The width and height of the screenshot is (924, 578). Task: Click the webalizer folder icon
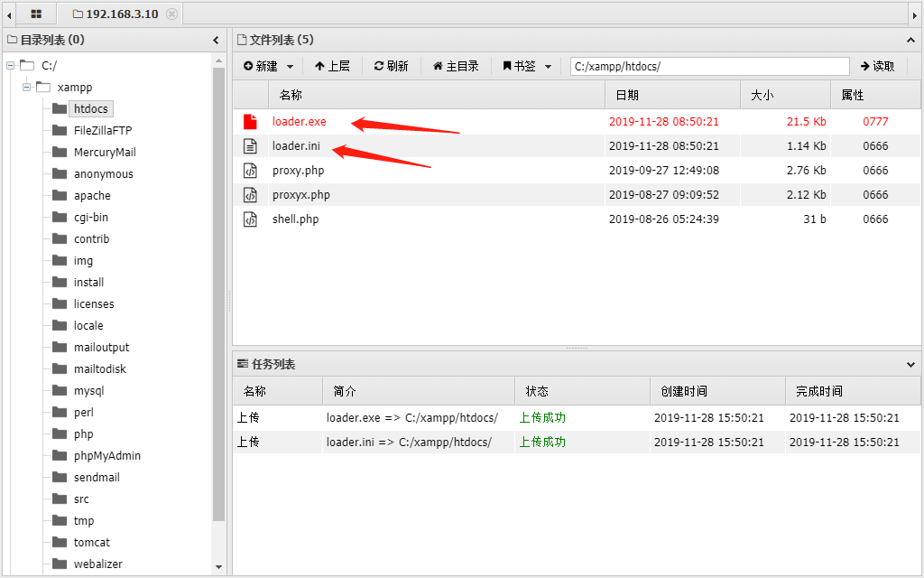pyautogui.click(x=60, y=564)
